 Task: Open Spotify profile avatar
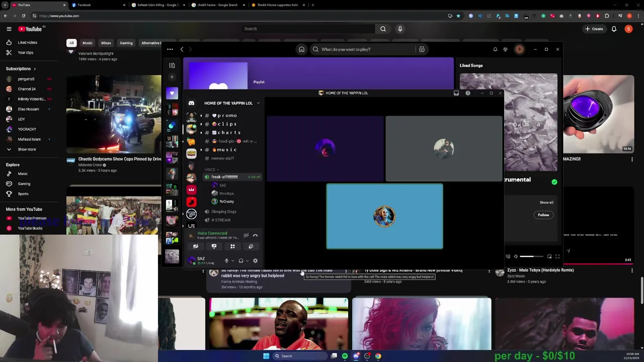(x=519, y=49)
